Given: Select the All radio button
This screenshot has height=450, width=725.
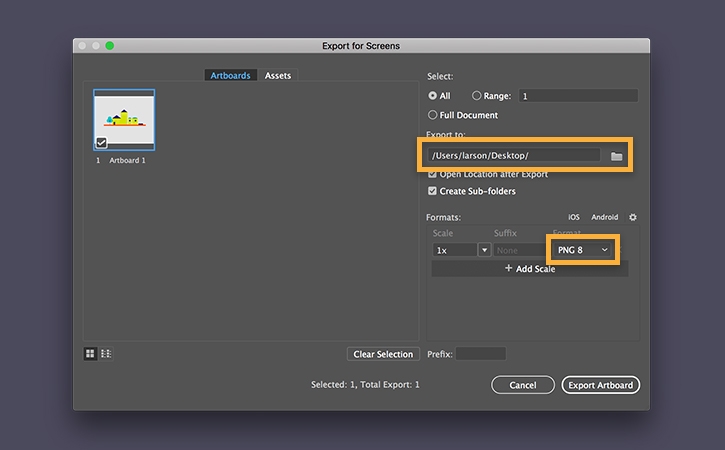Looking at the screenshot, I should (x=433, y=96).
